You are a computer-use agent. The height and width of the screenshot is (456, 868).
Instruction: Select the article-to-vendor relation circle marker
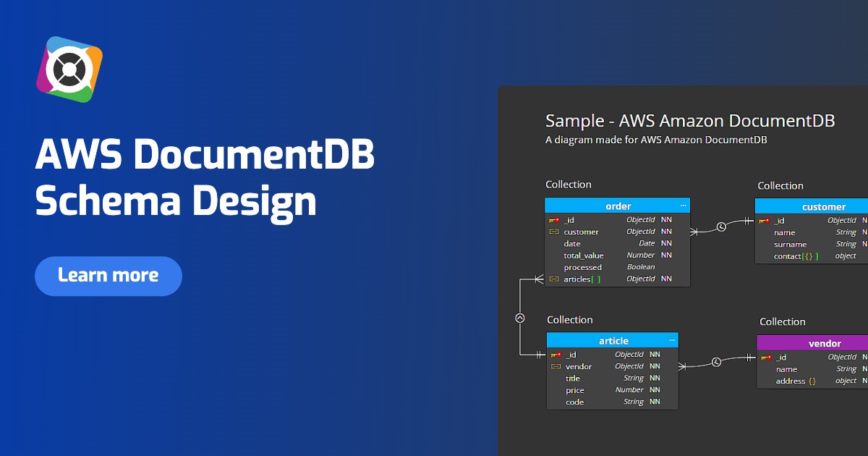tap(716, 362)
